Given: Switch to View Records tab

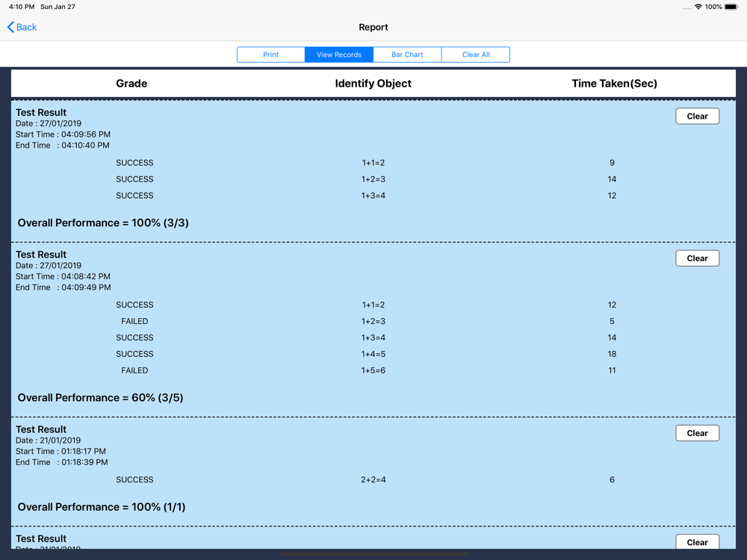Looking at the screenshot, I should tap(338, 55).
